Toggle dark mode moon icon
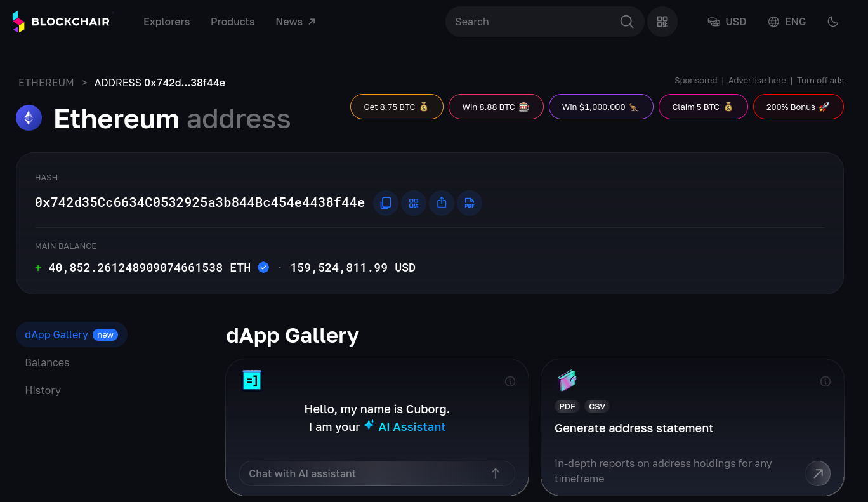The height and width of the screenshot is (502, 868). (833, 22)
